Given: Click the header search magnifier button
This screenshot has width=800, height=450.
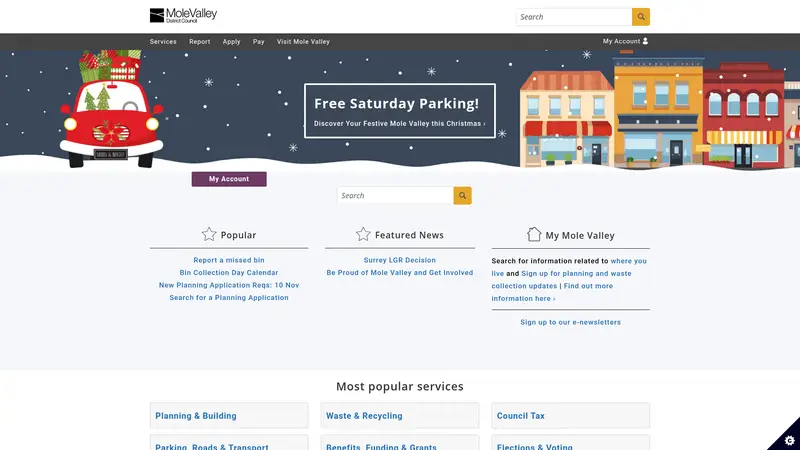Looking at the screenshot, I should pyautogui.click(x=641, y=17).
